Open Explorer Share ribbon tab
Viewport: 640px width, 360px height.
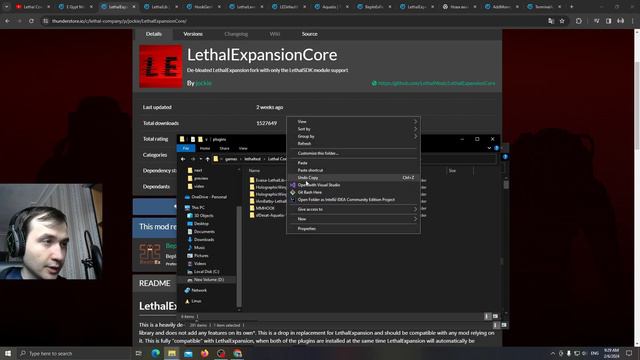(224, 148)
